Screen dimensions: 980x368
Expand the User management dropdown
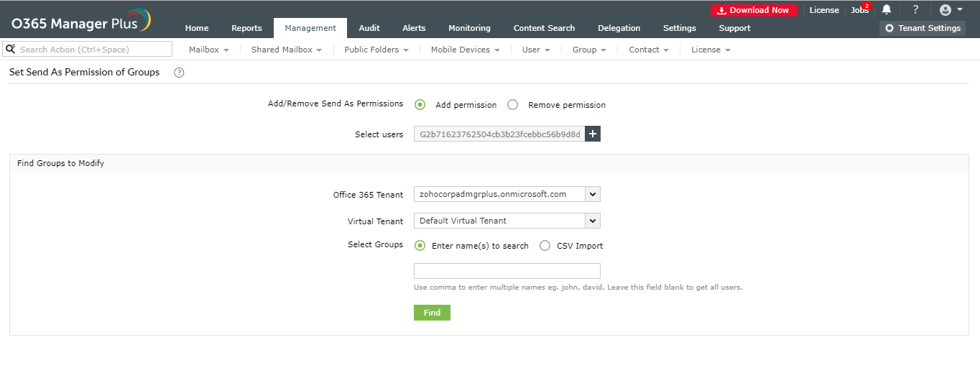(x=536, y=50)
